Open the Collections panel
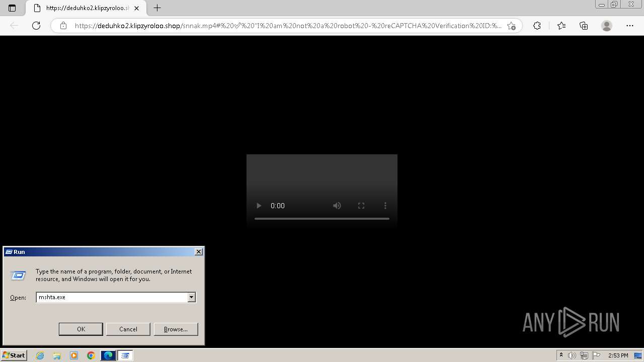 [584, 26]
